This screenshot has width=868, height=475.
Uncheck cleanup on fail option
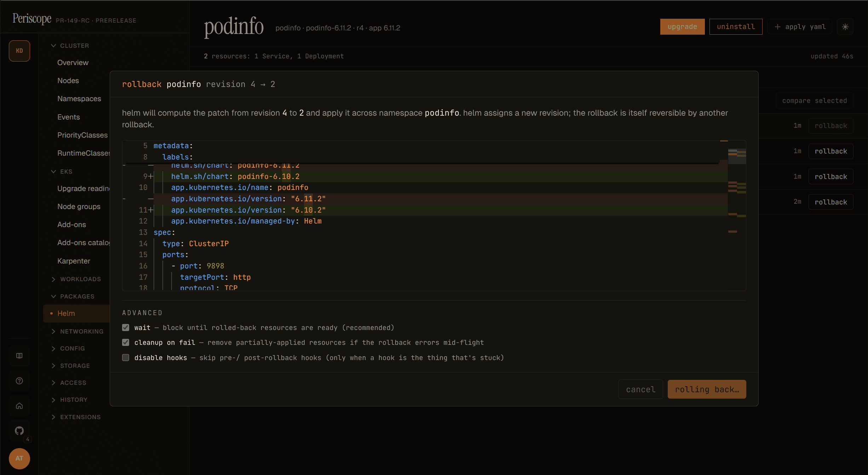pos(126,342)
